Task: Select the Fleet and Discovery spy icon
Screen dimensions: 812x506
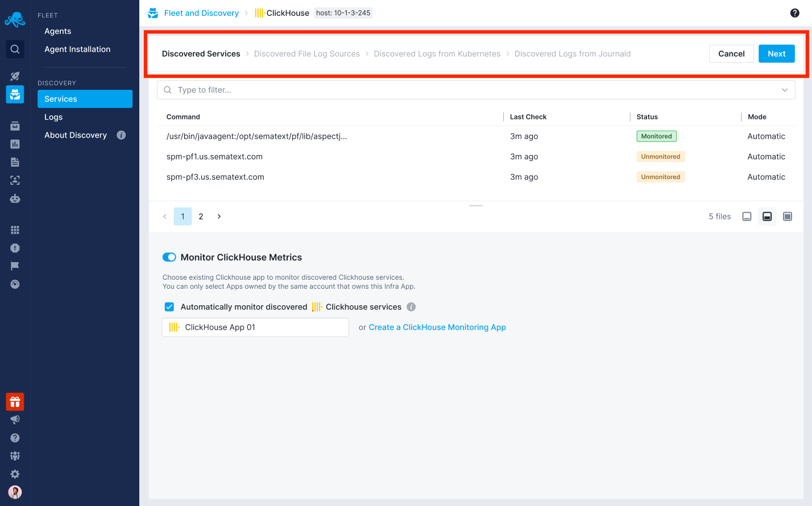Action: pos(15,94)
